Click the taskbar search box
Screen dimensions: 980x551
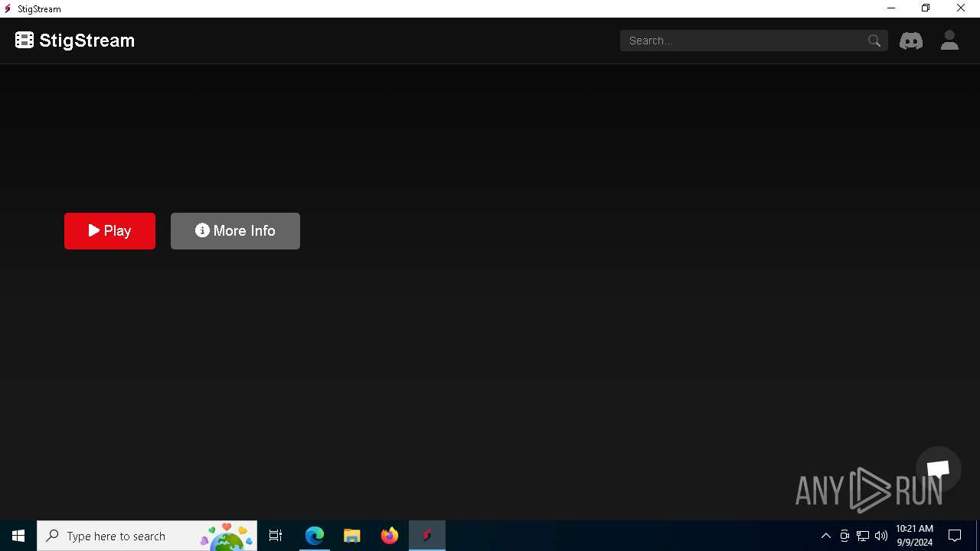pos(147,536)
